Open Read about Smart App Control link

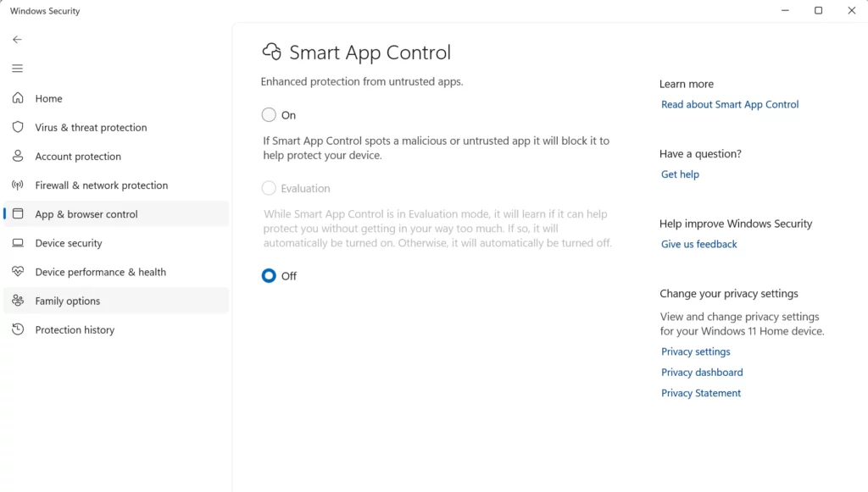pos(730,104)
